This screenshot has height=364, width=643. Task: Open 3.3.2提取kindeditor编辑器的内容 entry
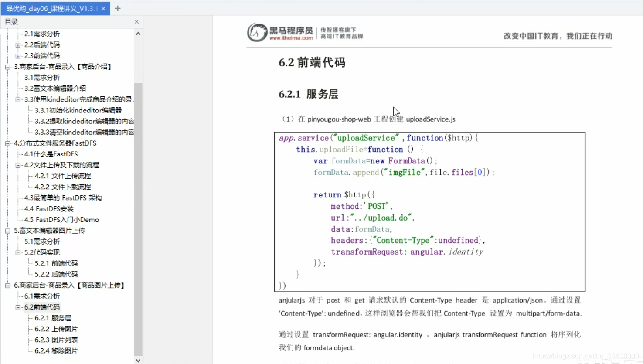[84, 121]
